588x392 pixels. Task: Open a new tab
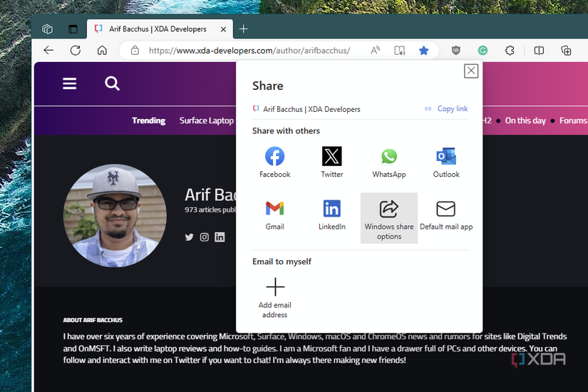(243, 29)
